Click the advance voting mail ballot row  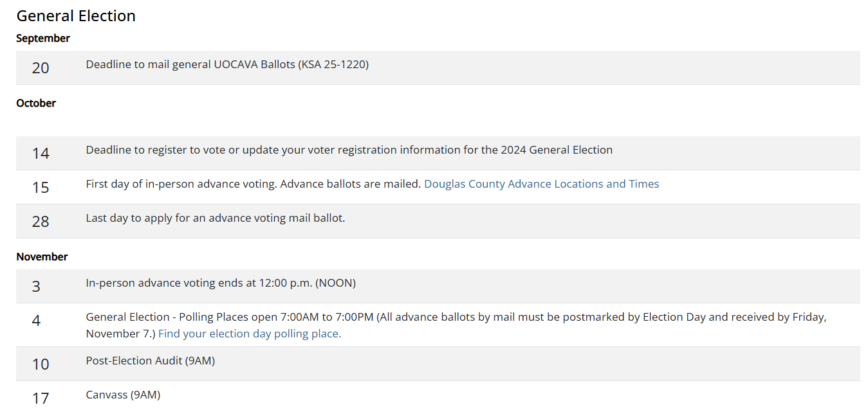pos(438,221)
